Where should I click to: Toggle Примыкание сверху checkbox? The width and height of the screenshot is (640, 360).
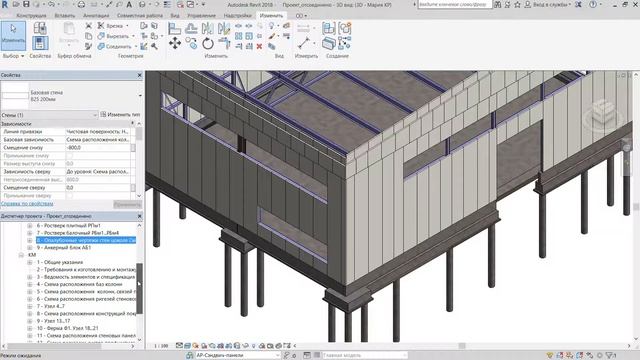tap(69, 196)
